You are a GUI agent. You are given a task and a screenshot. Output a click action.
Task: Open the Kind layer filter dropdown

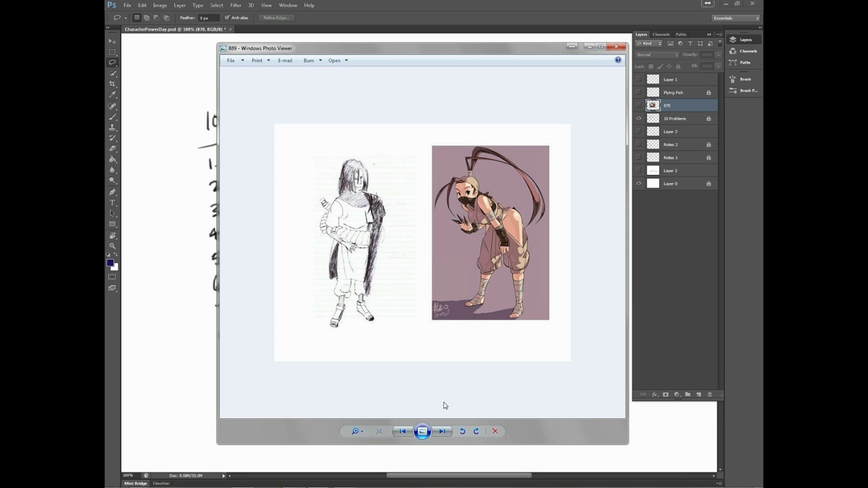(x=649, y=43)
